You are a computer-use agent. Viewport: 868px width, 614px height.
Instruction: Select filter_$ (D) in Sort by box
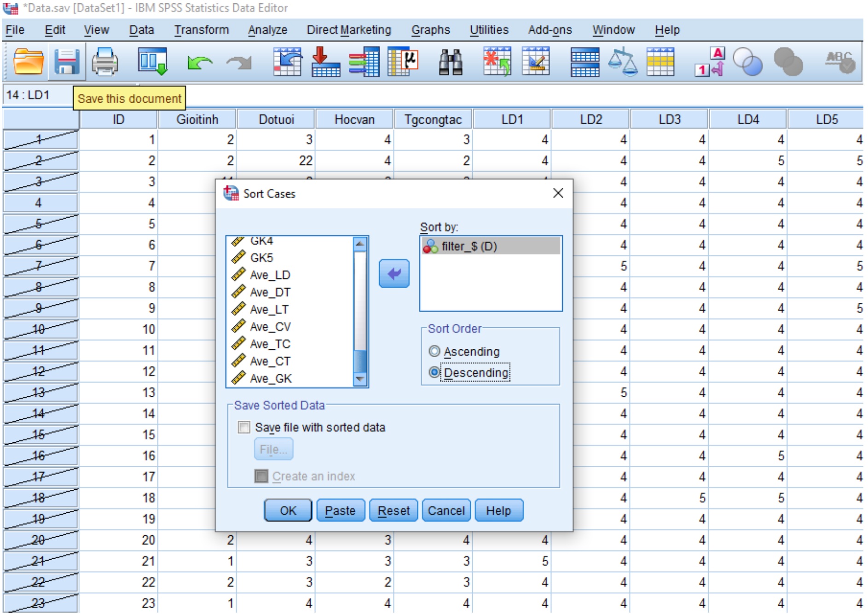pyautogui.click(x=469, y=247)
